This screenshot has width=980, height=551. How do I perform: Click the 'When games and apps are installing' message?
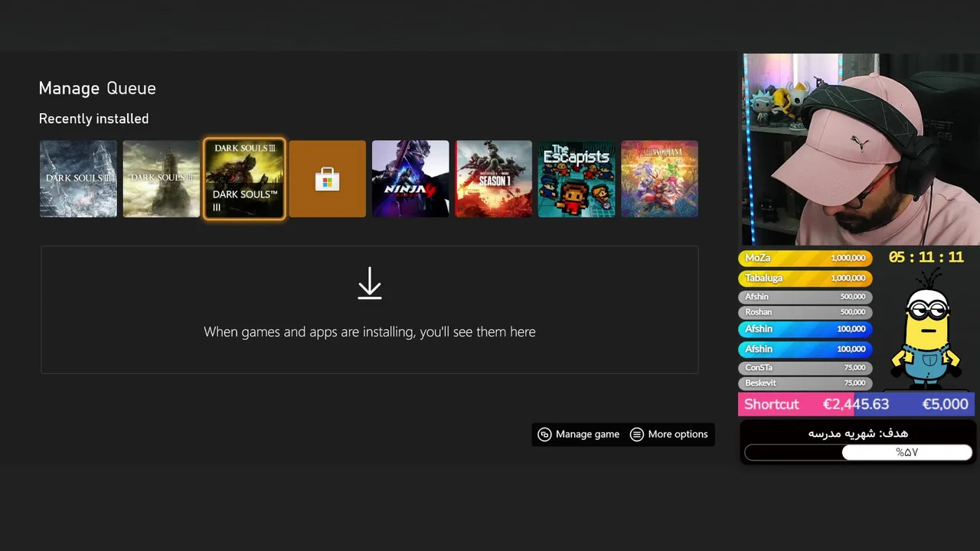(x=370, y=331)
